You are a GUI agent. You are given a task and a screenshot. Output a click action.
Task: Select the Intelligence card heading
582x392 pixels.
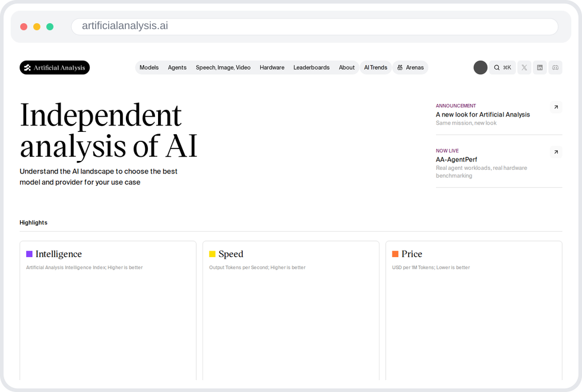coord(59,254)
